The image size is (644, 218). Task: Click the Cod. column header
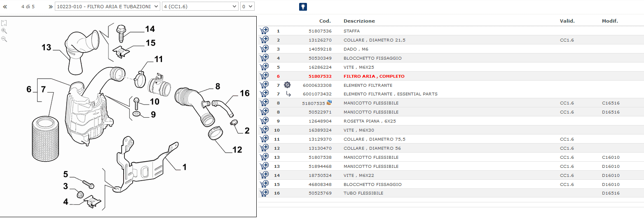point(325,21)
